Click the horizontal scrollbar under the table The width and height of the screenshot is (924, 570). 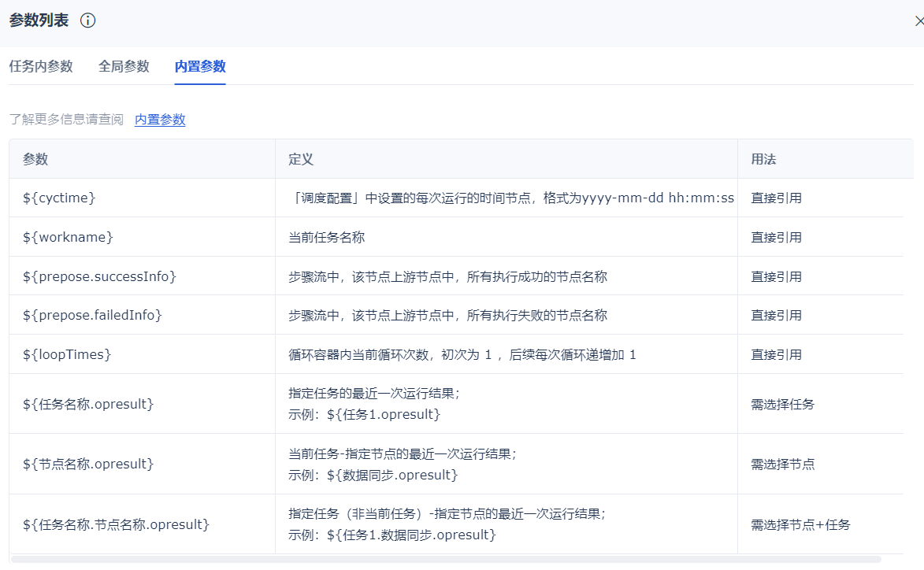click(446, 559)
